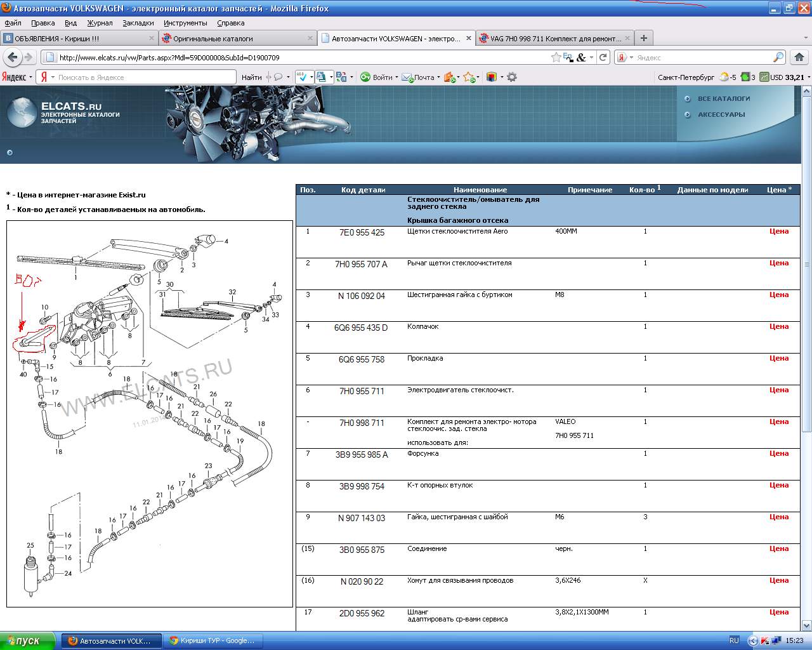Click the browser back arrow button

[x=13, y=57]
